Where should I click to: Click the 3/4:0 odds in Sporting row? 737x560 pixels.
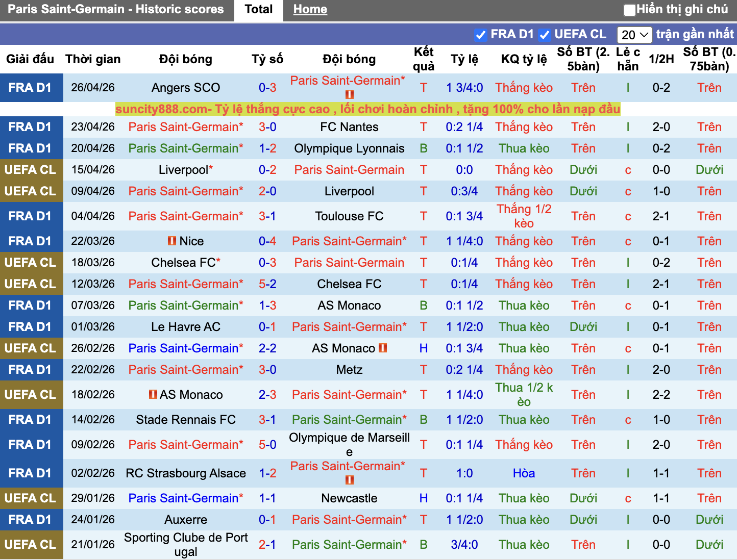464,545
